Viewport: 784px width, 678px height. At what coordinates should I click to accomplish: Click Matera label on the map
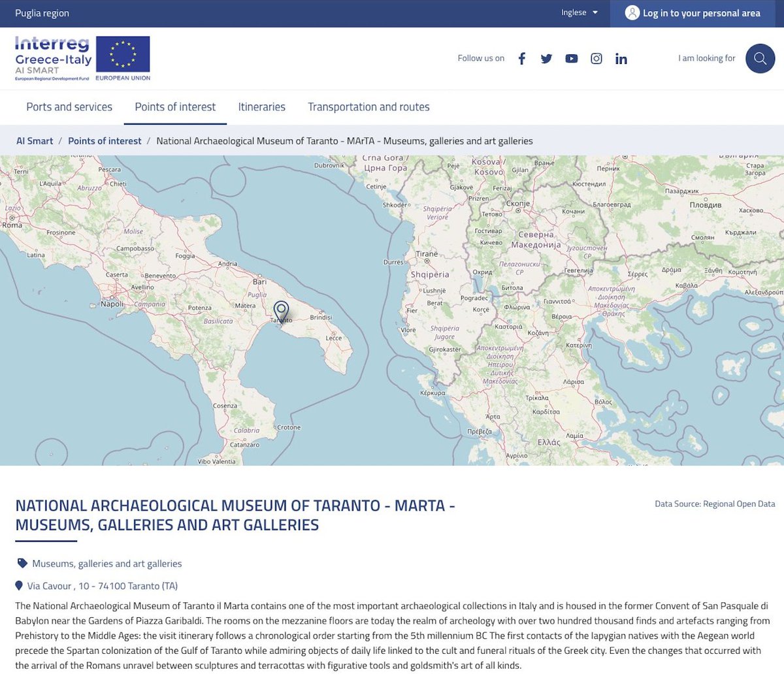coord(245,305)
